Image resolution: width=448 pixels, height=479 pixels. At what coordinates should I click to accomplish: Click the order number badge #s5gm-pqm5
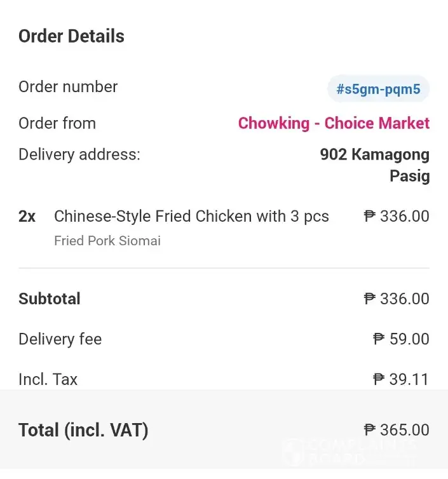point(378,89)
